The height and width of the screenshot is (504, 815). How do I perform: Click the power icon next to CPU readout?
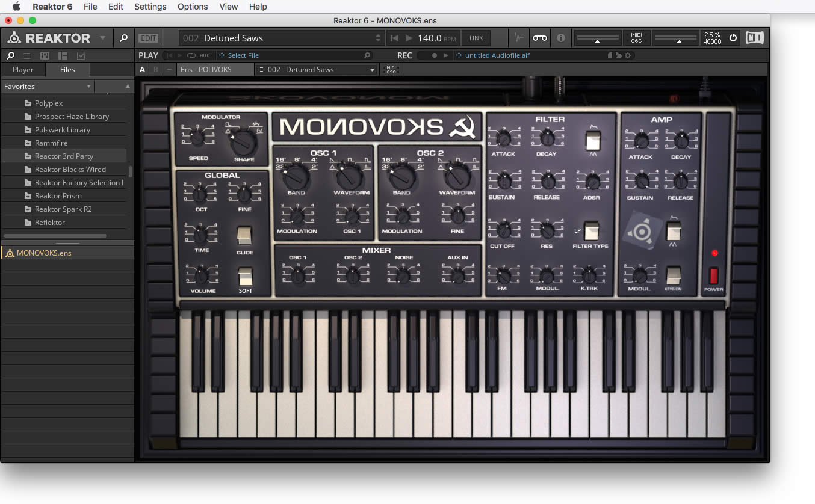(x=733, y=37)
